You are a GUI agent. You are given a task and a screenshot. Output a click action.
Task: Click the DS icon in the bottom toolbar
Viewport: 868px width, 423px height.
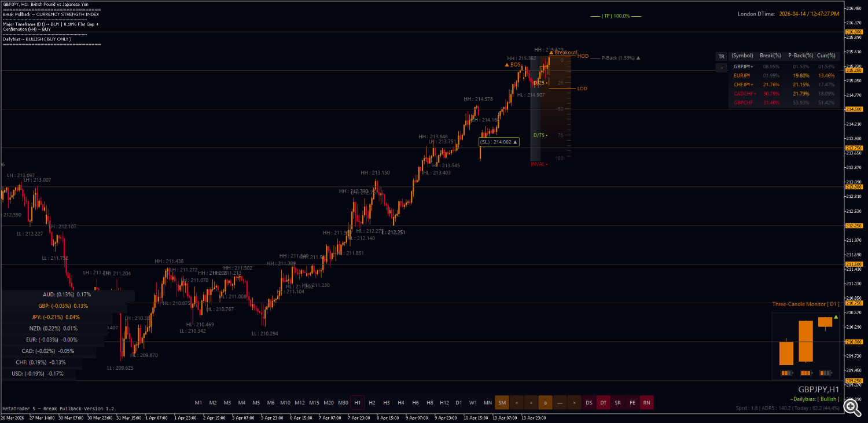[589, 402]
